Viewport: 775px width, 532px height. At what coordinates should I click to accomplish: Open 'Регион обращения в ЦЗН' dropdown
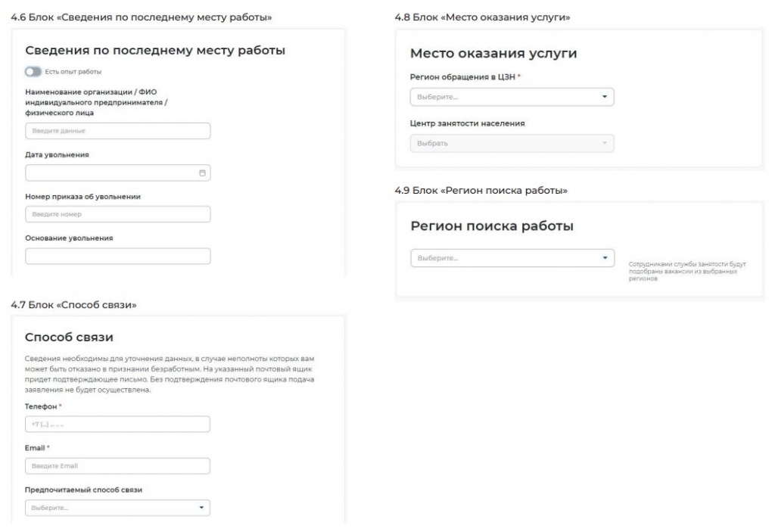tap(512, 97)
